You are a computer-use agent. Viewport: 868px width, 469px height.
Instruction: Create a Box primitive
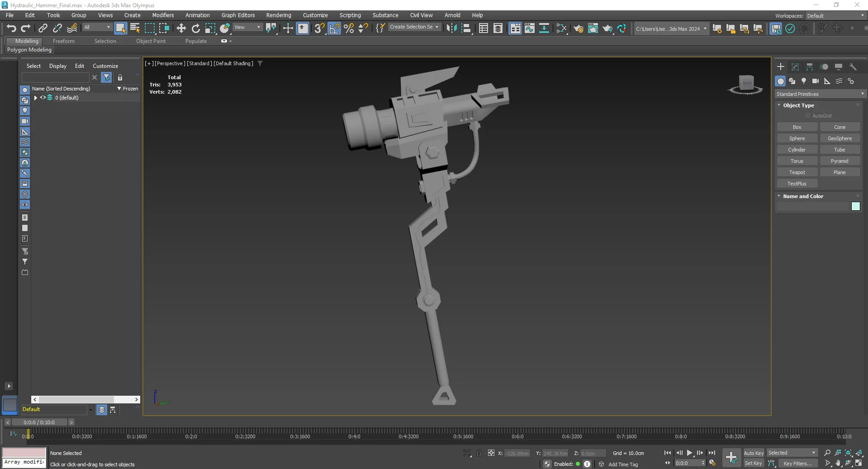(797, 127)
